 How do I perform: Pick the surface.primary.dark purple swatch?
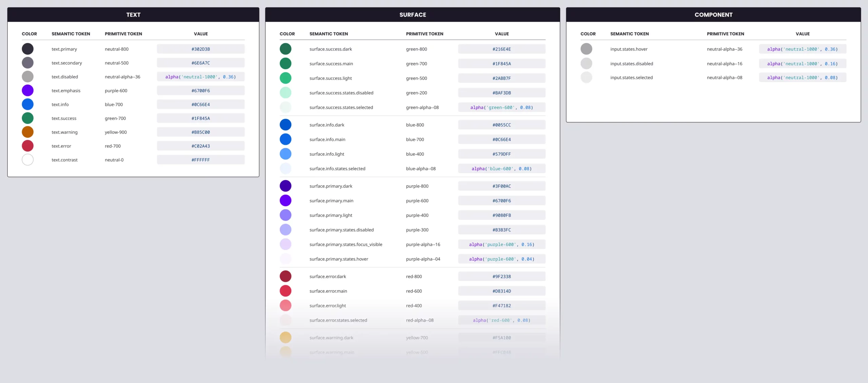click(285, 186)
